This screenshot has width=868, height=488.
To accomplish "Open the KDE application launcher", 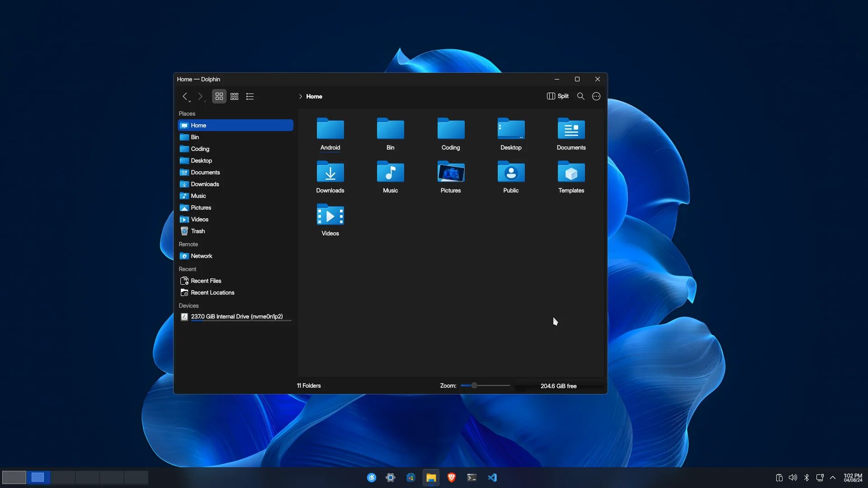I will coord(372,478).
